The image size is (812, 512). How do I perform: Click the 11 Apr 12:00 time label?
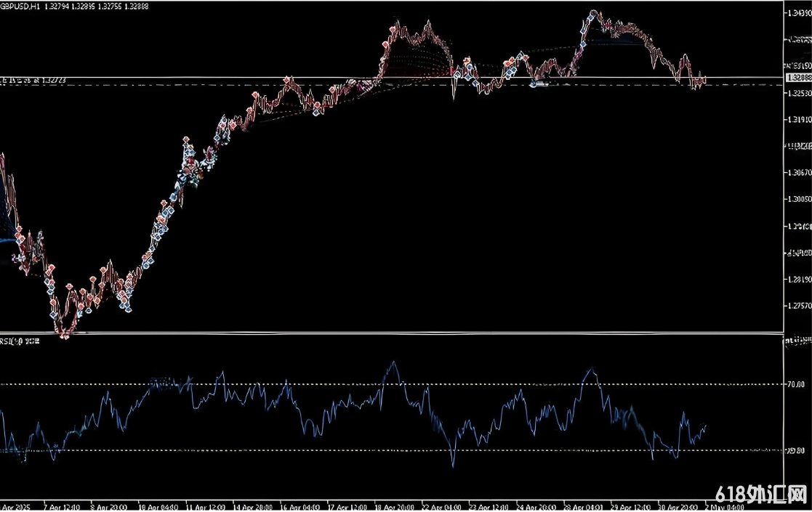tap(204, 508)
